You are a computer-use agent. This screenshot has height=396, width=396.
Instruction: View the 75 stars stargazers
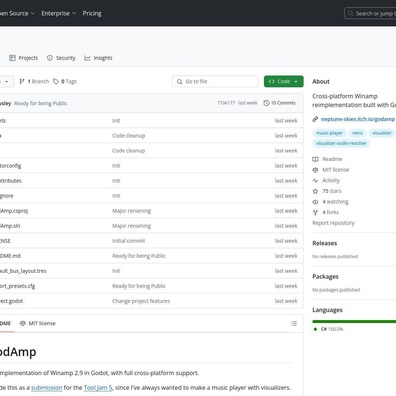tap(332, 191)
